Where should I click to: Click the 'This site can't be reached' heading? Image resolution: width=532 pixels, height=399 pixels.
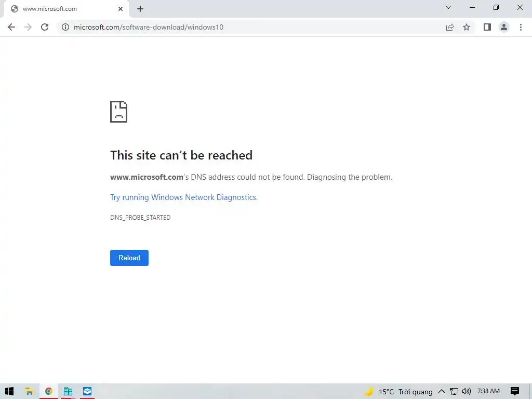[x=181, y=155]
